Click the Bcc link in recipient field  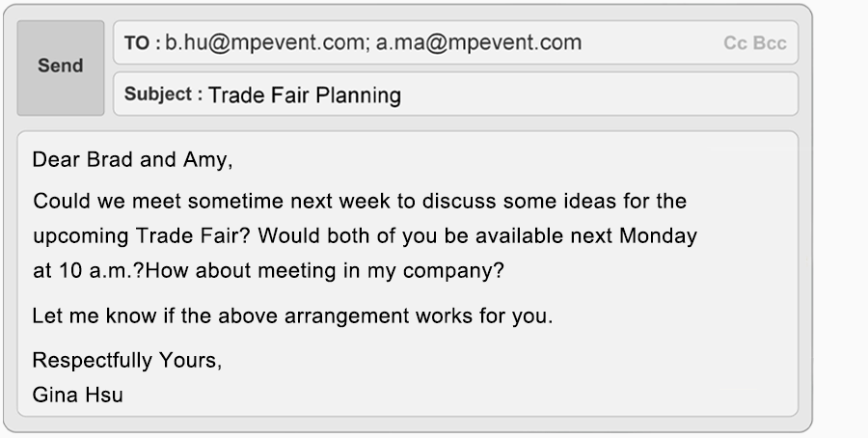[771, 43]
